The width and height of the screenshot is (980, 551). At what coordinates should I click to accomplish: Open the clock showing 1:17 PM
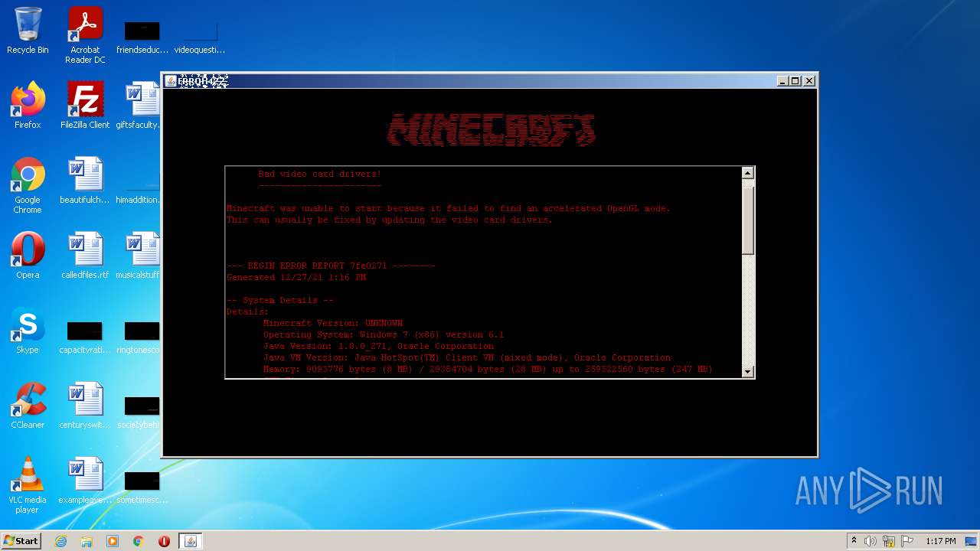[940, 541]
